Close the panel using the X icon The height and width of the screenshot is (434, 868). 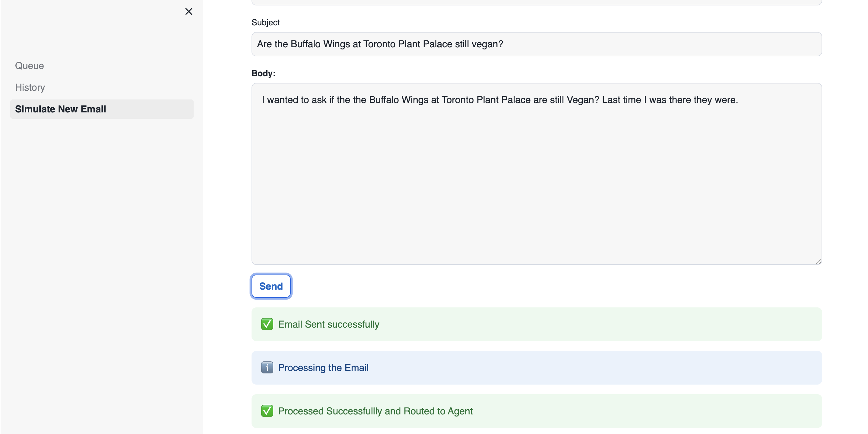[x=189, y=11]
